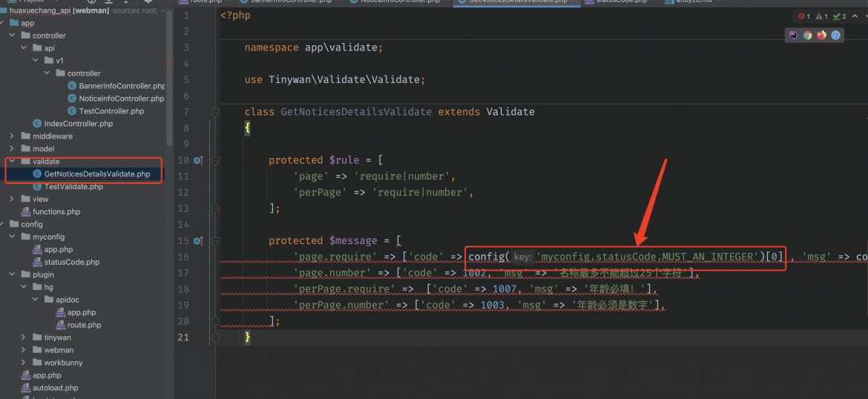Click 'GetNoticesDetailsValidate' class name in code

point(356,112)
